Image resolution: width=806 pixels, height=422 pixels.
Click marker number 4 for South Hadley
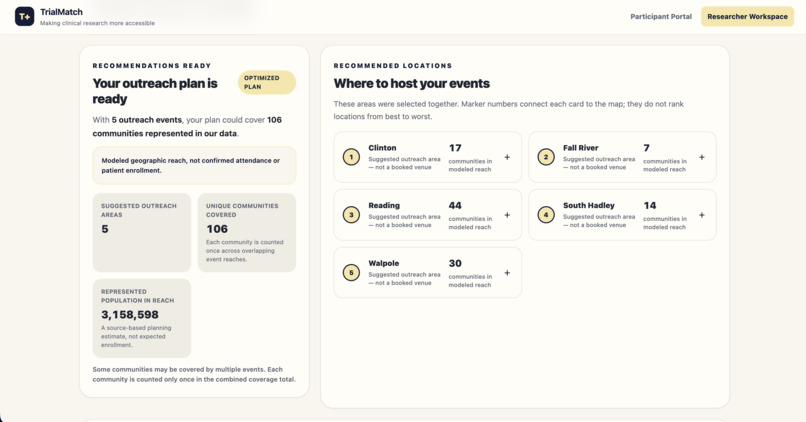pyautogui.click(x=546, y=215)
